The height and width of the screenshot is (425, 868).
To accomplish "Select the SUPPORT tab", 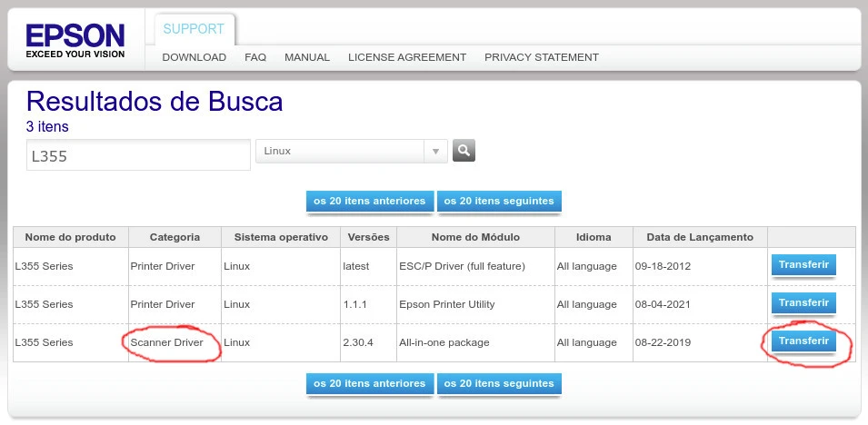I will pyautogui.click(x=194, y=29).
